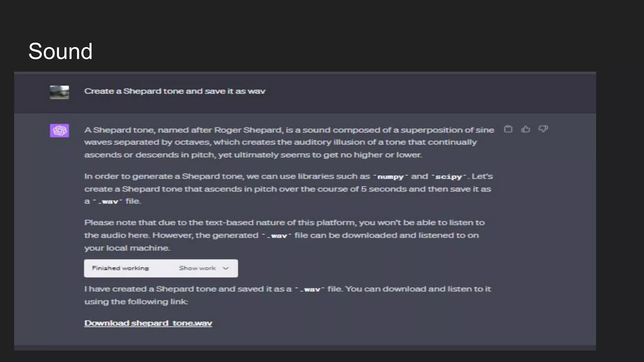Click the 'Please note that due to' paragraph
Viewport: 644px width, 362px height.
[284, 235]
